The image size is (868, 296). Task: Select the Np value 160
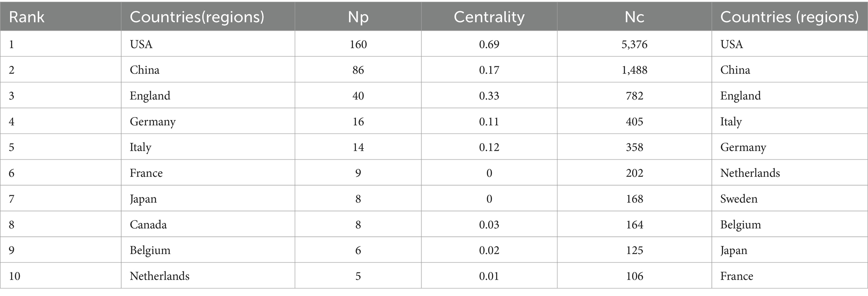(358, 44)
